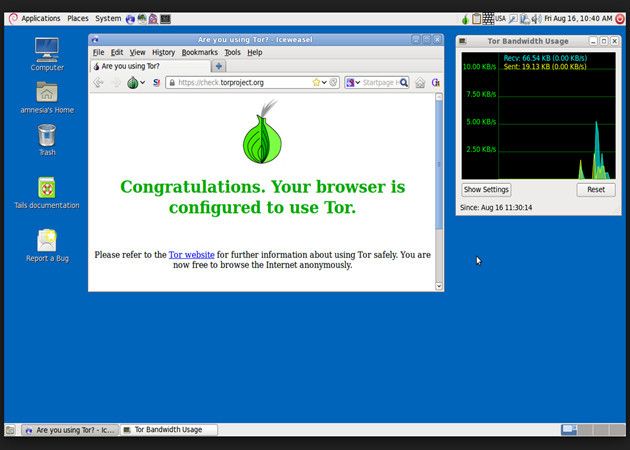Screen dimensions: 630x450
Task: Click the check.torproject.org address bar
Action: 240,83
